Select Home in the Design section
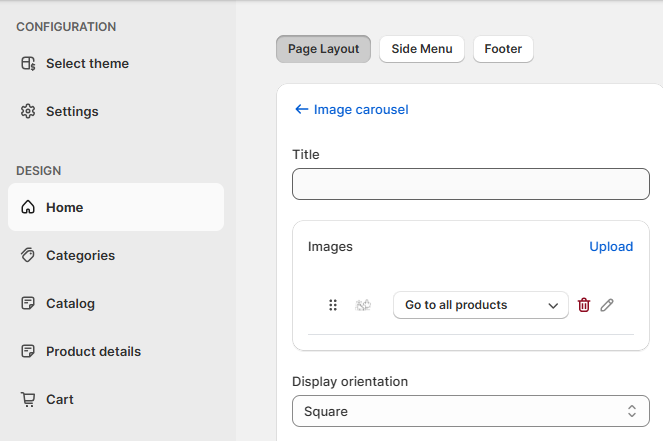The image size is (663, 441). point(116,207)
